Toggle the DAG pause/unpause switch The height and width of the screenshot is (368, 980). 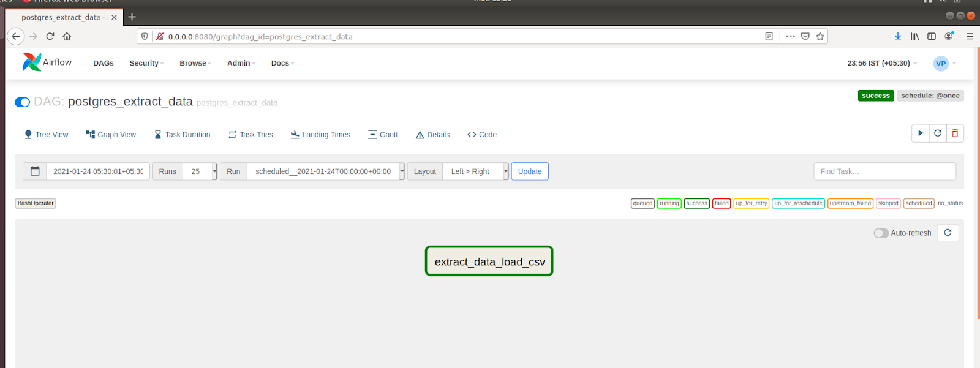coord(23,102)
